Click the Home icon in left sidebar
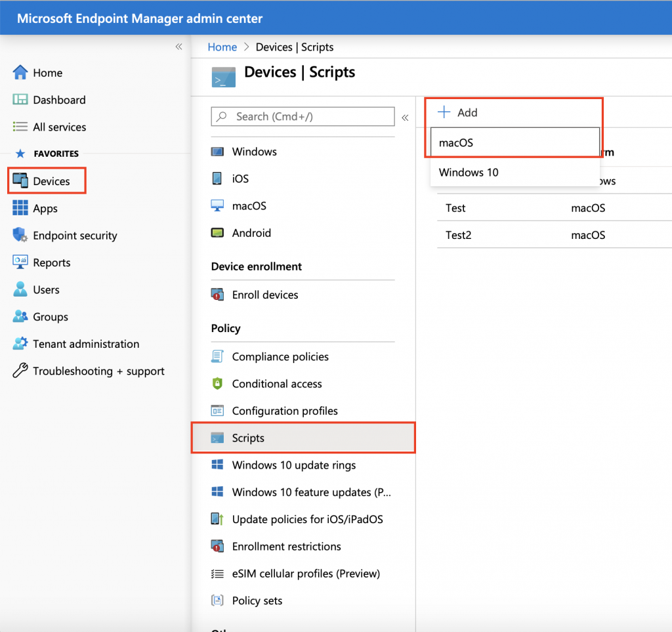This screenshot has width=672, height=632. 20,73
